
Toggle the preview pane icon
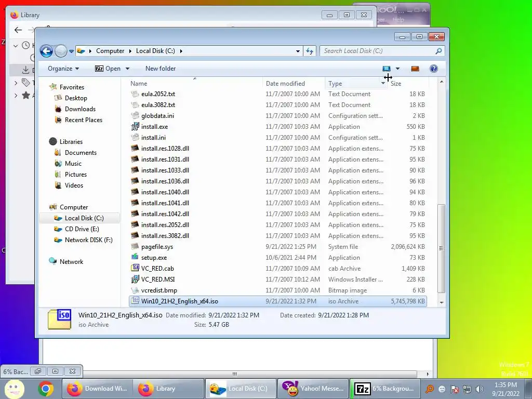click(415, 69)
